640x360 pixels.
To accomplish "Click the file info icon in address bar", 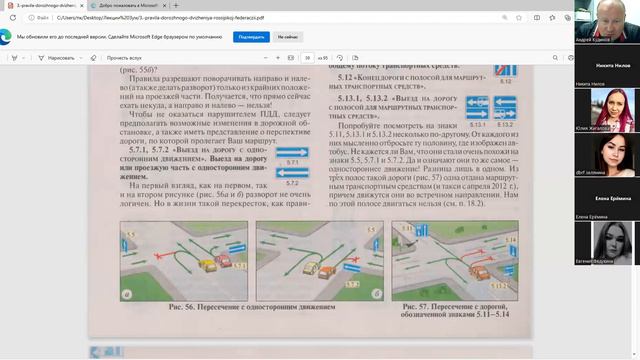I will (31, 18).
